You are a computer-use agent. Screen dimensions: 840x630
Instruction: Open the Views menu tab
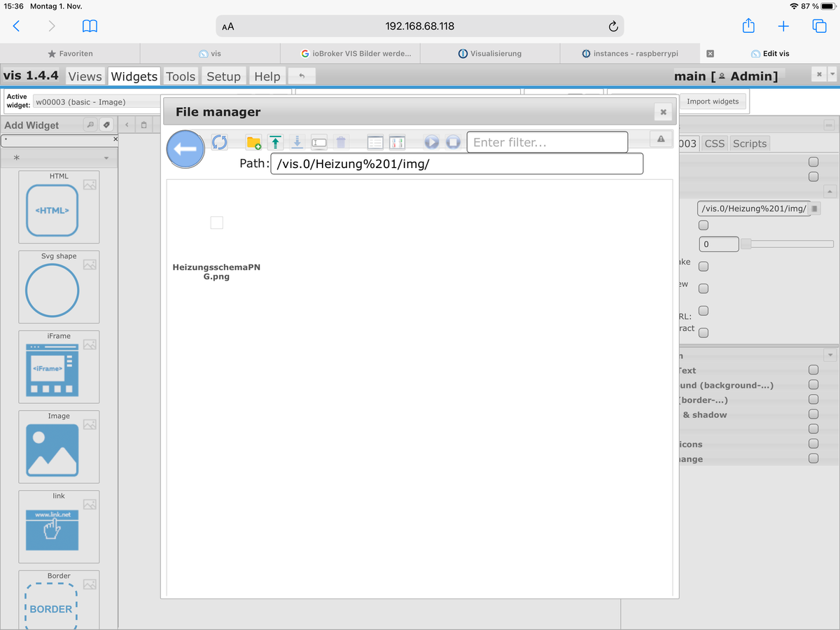tap(85, 76)
